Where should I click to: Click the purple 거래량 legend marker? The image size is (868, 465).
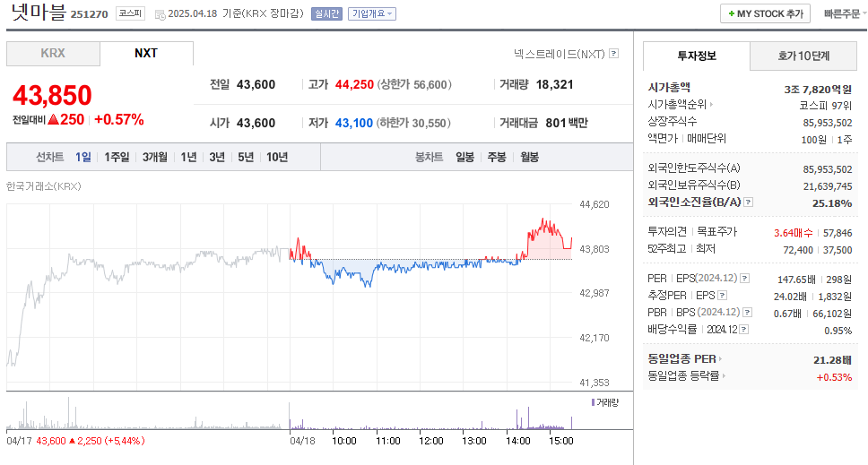[x=593, y=402]
